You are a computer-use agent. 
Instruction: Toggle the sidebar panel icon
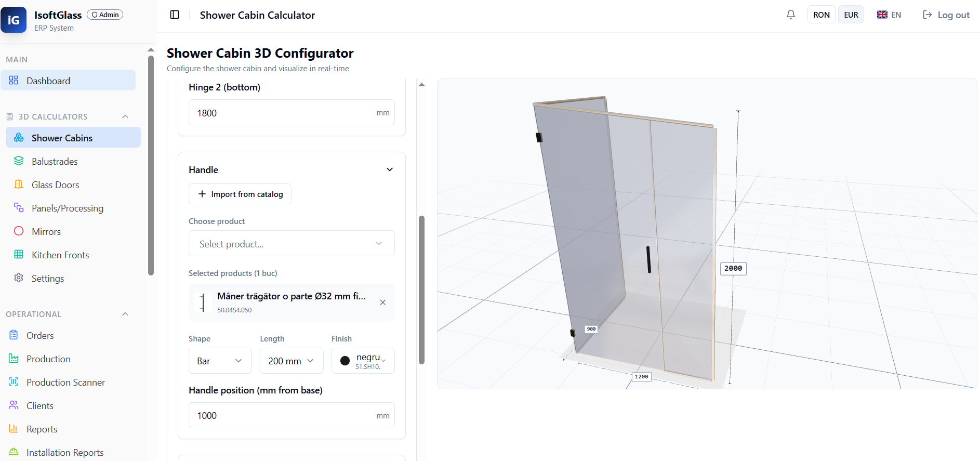[x=175, y=15]
